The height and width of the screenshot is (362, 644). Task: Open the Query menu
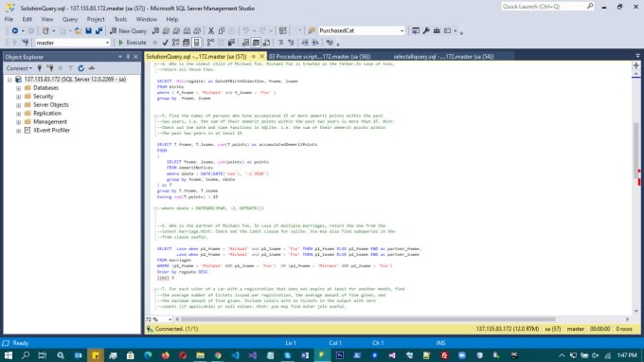pyautogui.click(x=70, y=19)
